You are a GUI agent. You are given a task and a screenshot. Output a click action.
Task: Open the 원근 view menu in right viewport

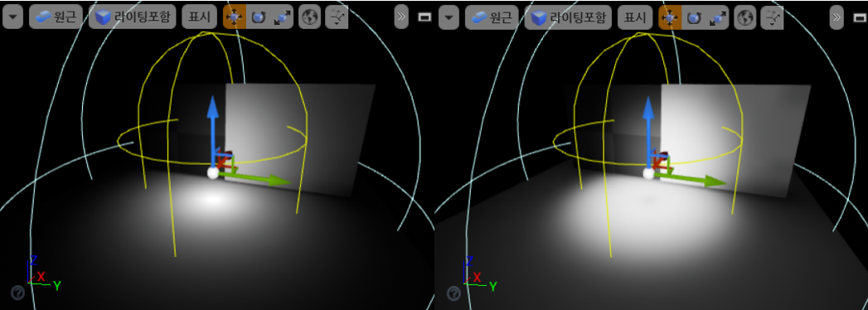(492, 17)
